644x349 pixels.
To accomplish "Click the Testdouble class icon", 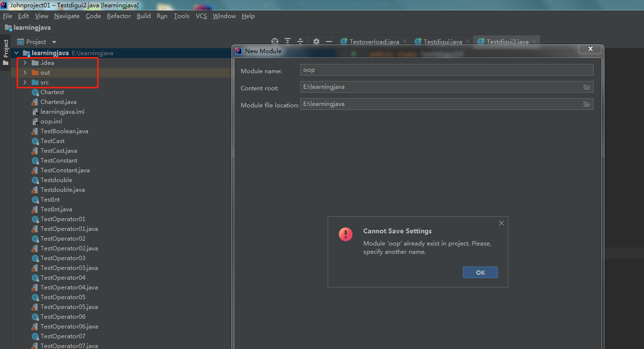I will pos(35,180).
